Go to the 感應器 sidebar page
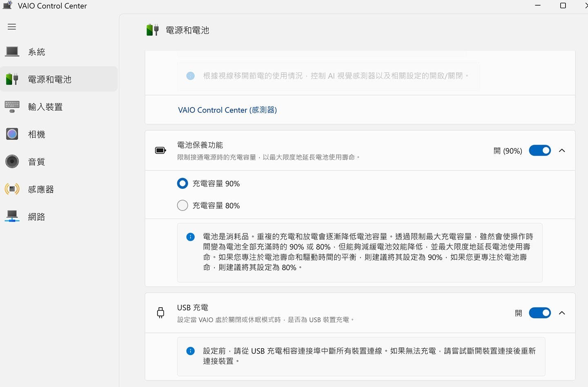The height and width of the screenshot is (387, 588). [x=41, y=189]
